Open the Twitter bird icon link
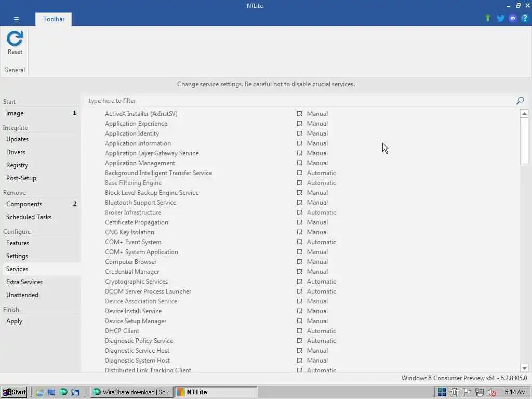Viewport: 532px width, 399px height. tap(500, 18)
